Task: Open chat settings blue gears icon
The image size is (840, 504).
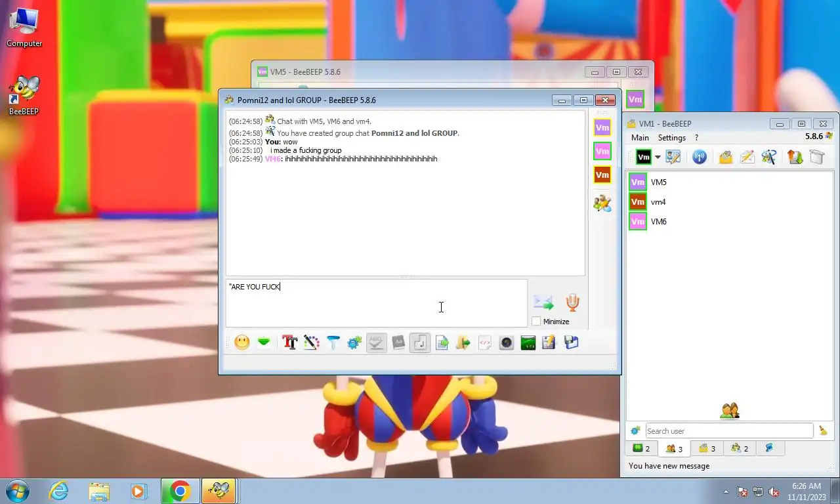Action: pyautogui.click(x=354, y=343)
